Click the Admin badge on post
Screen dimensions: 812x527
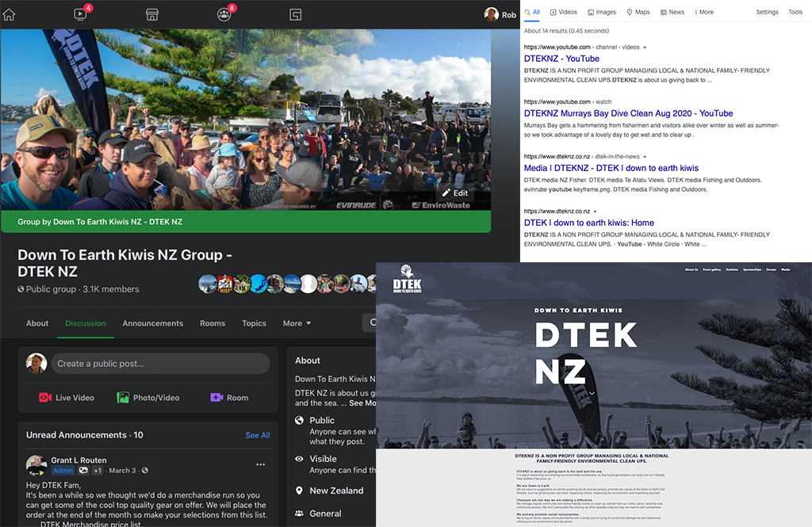(x=63, y=470)
